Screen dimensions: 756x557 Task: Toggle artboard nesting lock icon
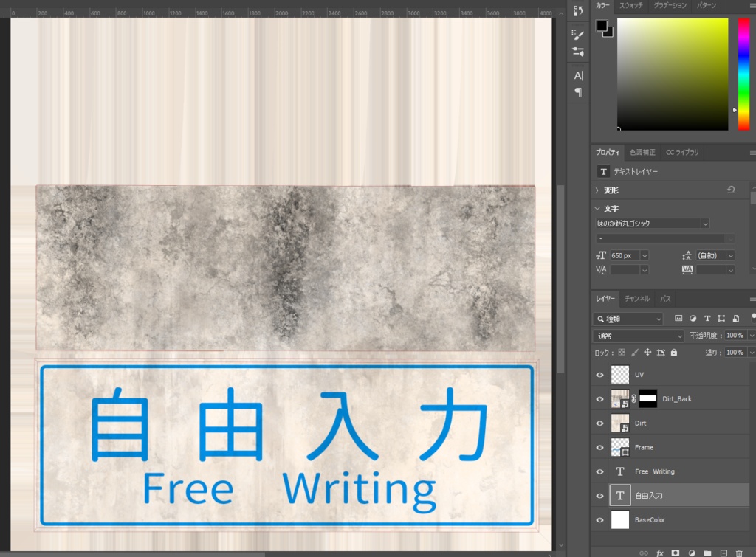click(661, 353)
